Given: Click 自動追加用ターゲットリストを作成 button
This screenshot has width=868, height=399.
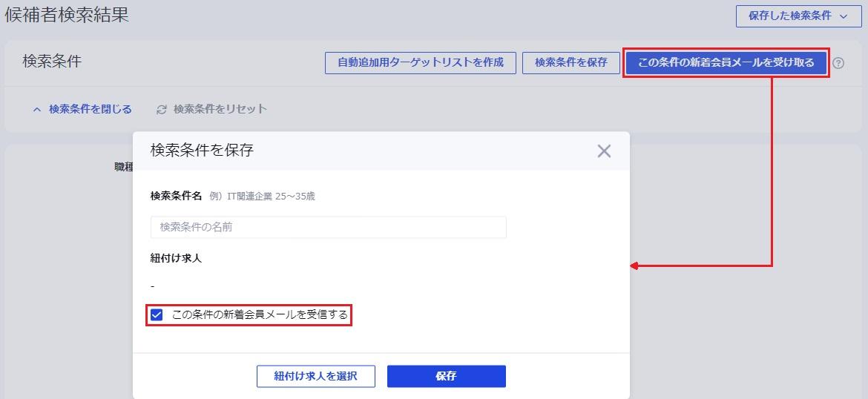Looking at the screenshot, I should (x=421, y=62).
